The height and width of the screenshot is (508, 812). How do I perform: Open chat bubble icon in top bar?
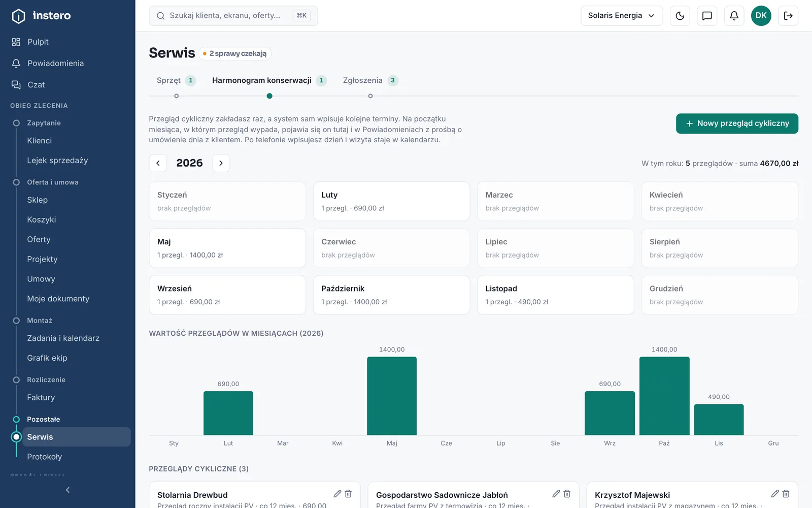[707, 16]
